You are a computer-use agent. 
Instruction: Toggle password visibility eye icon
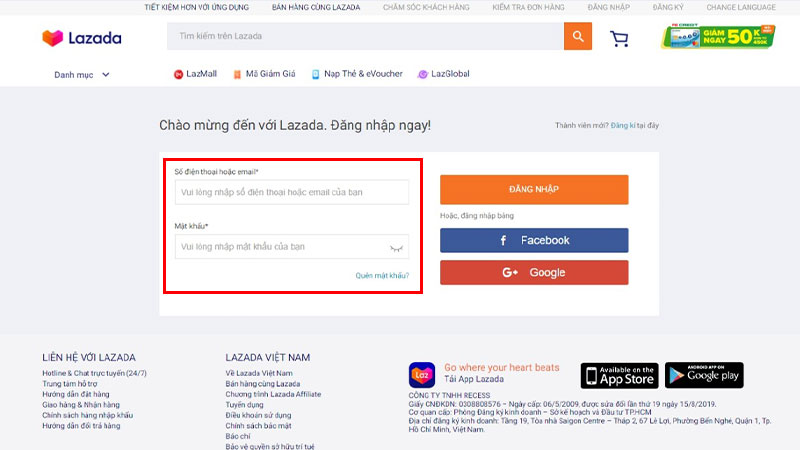coord(396,248)
